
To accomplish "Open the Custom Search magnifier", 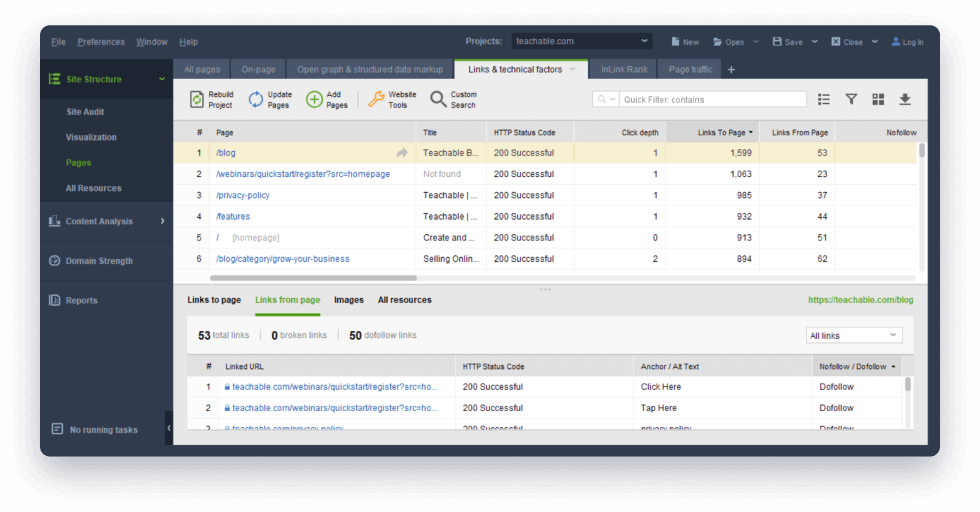I will click(438, 99).
